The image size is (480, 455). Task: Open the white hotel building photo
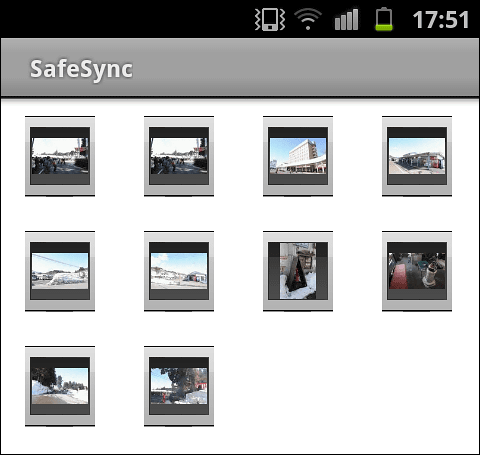coord(298,156)
